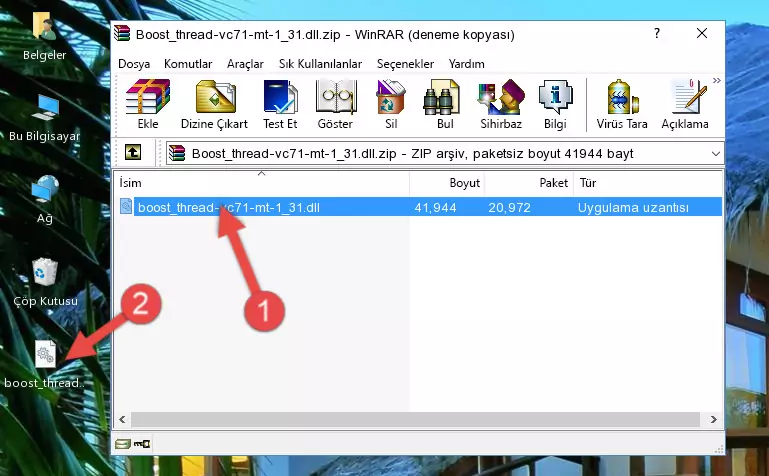Viewport: 769px width, 476px height.
Task: Click the 20,972 packed size value
Action: (x=509, y=207)
